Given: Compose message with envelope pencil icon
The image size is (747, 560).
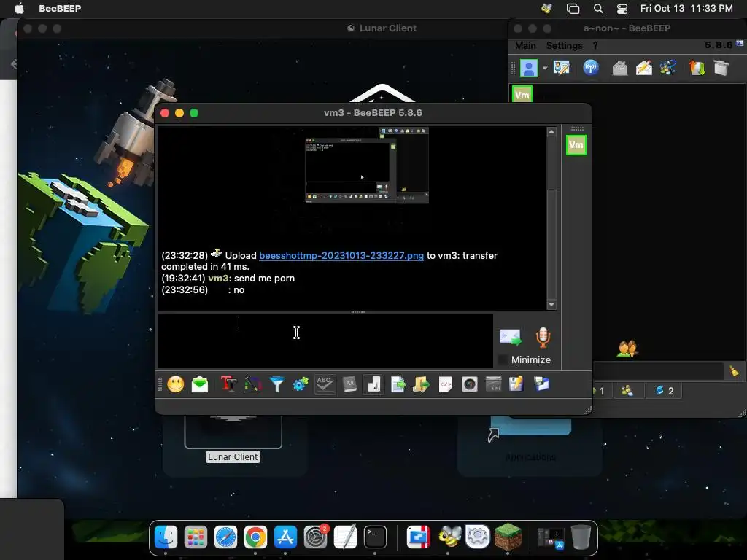Looking at the screenshot, I should click(x=644, y=68).
